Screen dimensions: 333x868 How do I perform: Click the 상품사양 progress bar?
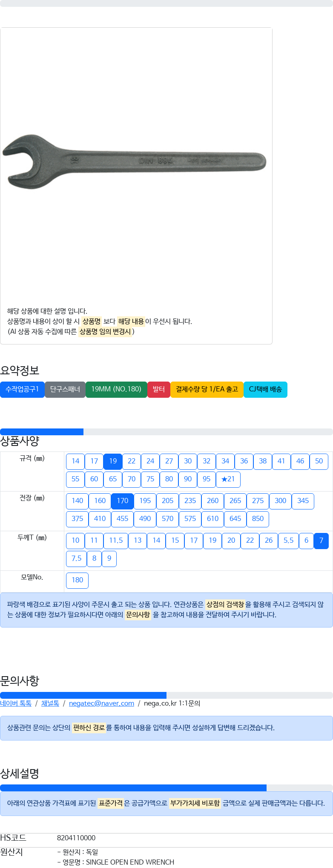click(x=166, y=432)
